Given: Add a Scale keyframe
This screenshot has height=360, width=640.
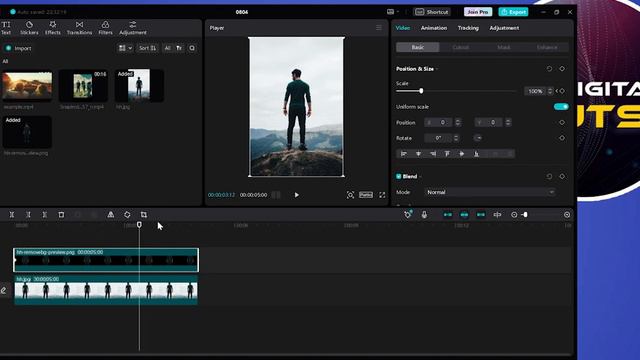Looking at the screenshot, I should (x=562, y=91).
